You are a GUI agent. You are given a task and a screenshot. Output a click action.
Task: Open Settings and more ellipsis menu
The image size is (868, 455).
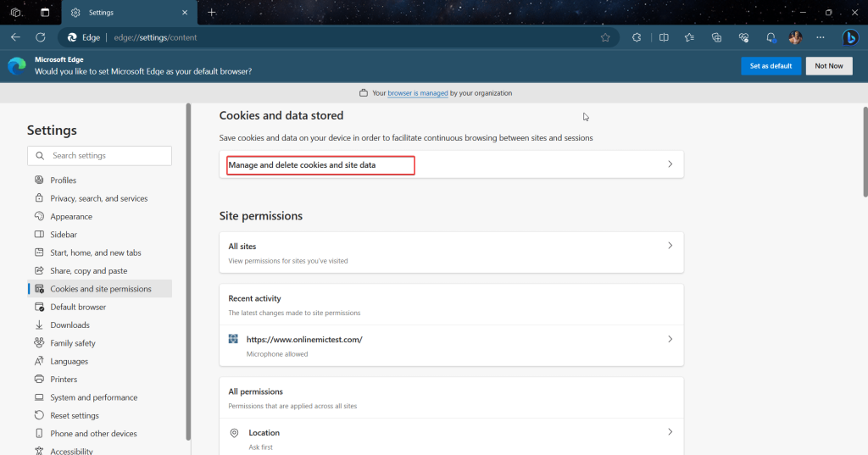point(821,37)
